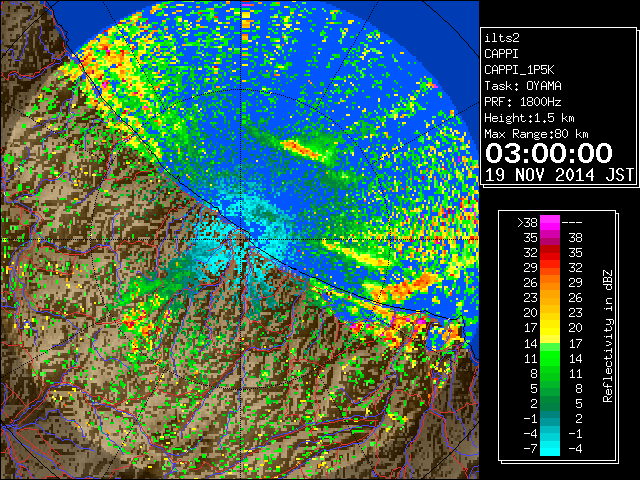Click the yellow 17 dBZ legend swatch
Screen dimensions: 640x480
(549, 328)
